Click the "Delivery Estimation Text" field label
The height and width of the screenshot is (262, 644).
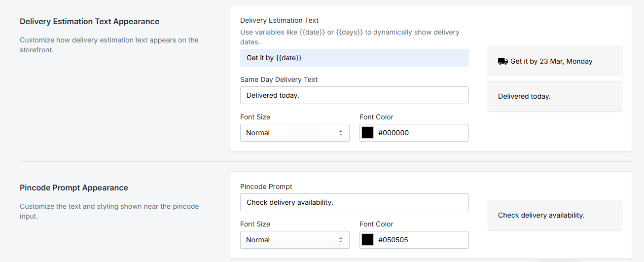[279, 20]
